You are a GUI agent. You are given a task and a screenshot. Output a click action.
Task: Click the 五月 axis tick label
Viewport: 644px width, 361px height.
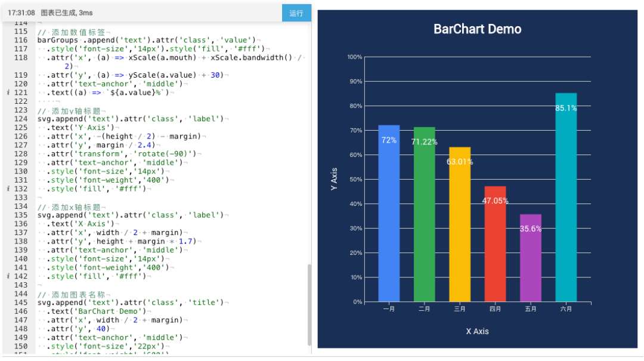coord(531,309)
